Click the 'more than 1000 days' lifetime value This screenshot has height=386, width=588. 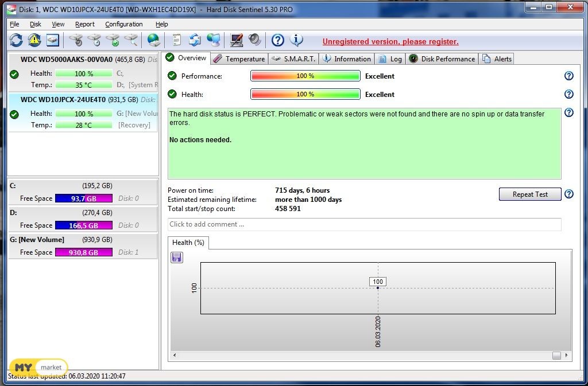click(x=308, y=200)
